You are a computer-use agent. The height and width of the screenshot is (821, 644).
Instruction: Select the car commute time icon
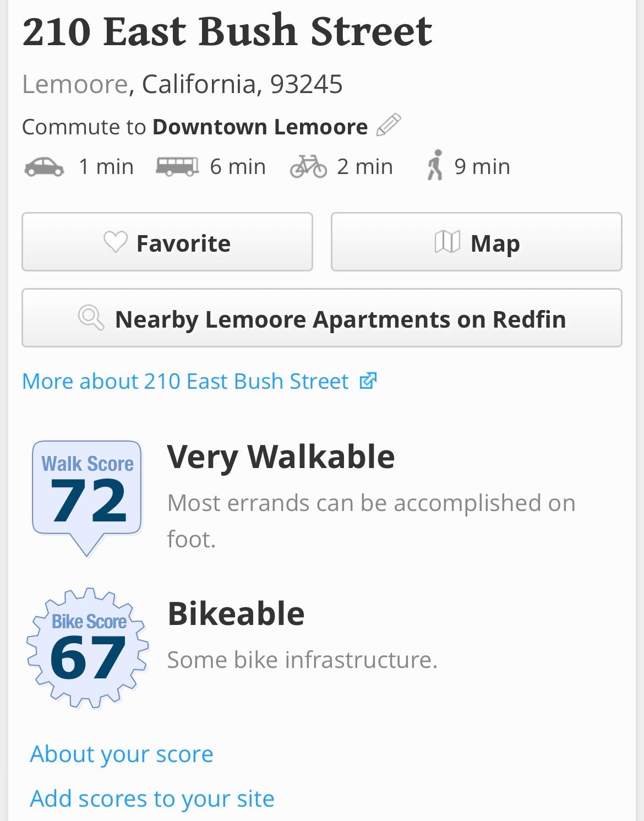(44, 166)
